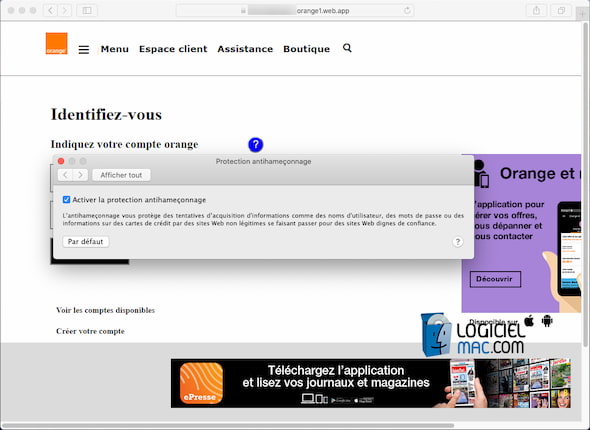
Task: Click the Safari share button
Action: (537, 11)
